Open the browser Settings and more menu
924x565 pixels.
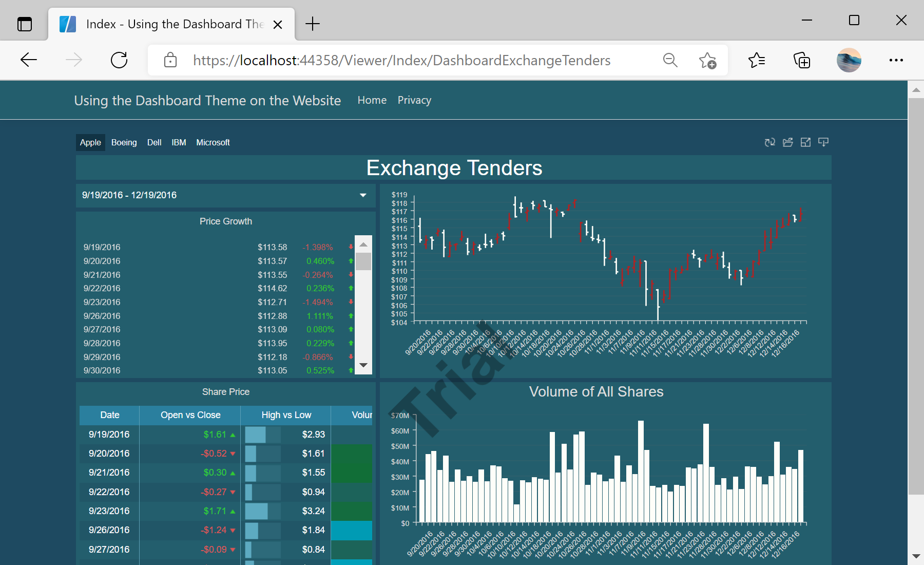click(x=896, y=60)
